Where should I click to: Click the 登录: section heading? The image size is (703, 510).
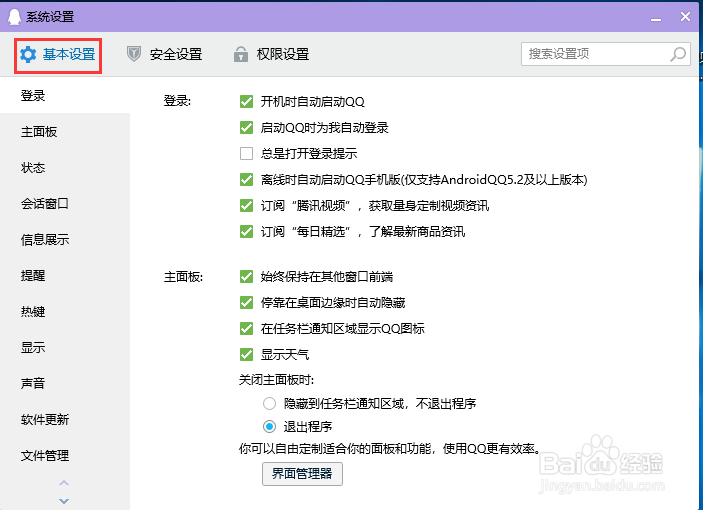177,101
